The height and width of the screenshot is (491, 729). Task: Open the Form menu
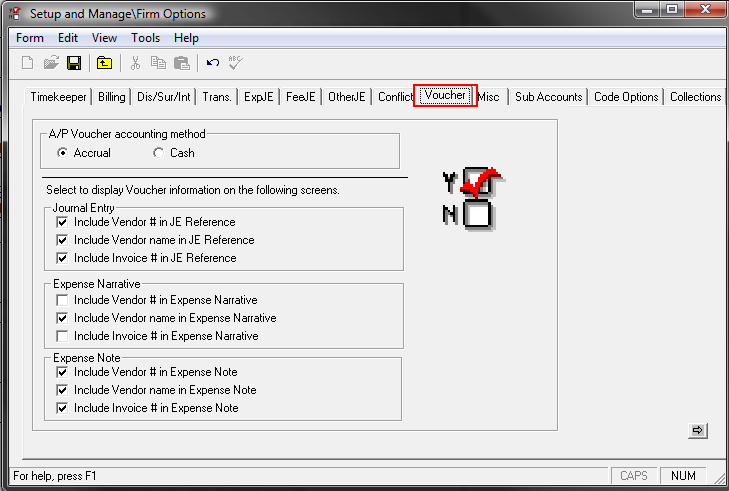click(30, 38)
